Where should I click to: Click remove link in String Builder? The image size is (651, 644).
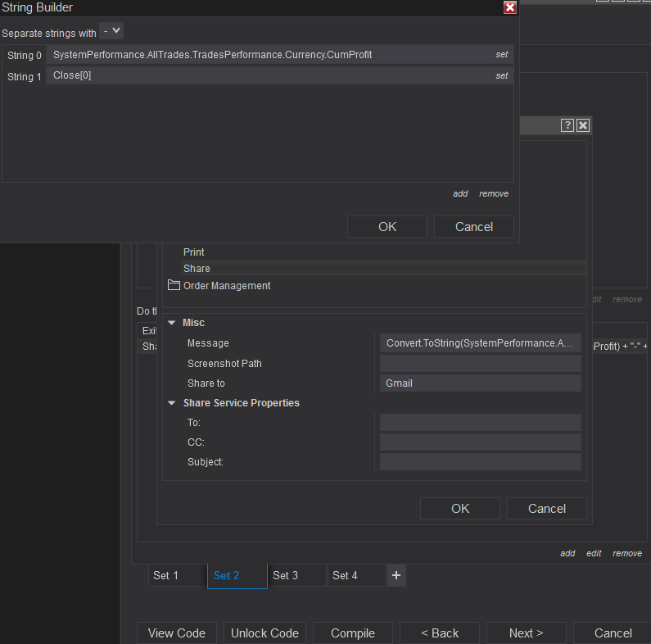(x=494, y=193)
